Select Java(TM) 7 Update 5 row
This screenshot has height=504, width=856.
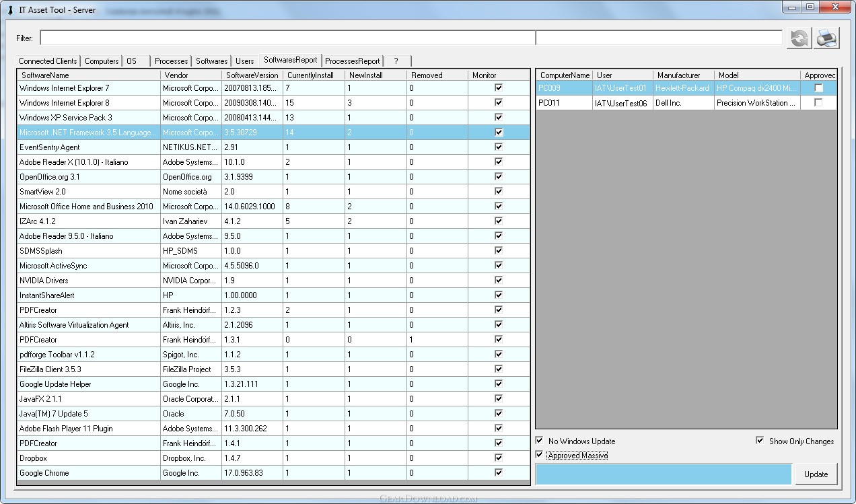click(273, 414)
